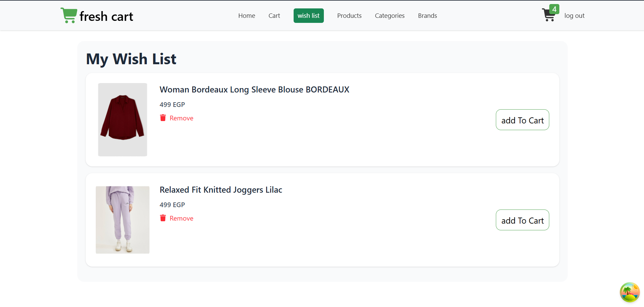Click the trash icon under Bordeaux Blouse
Screen dimensions: 644x307
point(163,118)
